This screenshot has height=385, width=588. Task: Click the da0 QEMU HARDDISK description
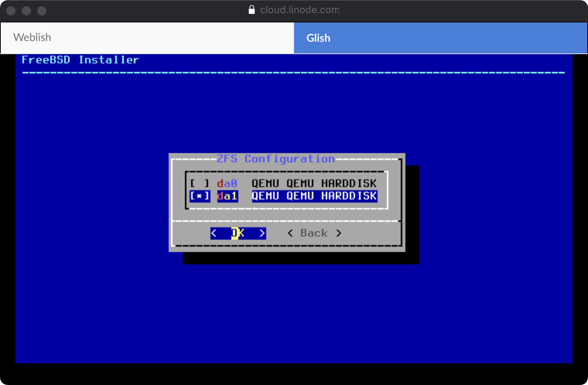tap(314, 184)
